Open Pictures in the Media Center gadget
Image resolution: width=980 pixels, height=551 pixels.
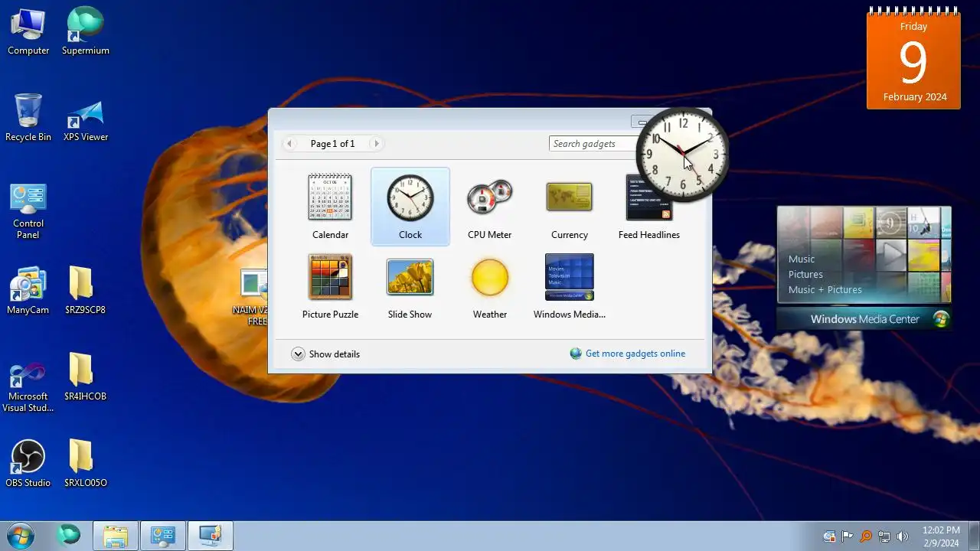[805, 274]
